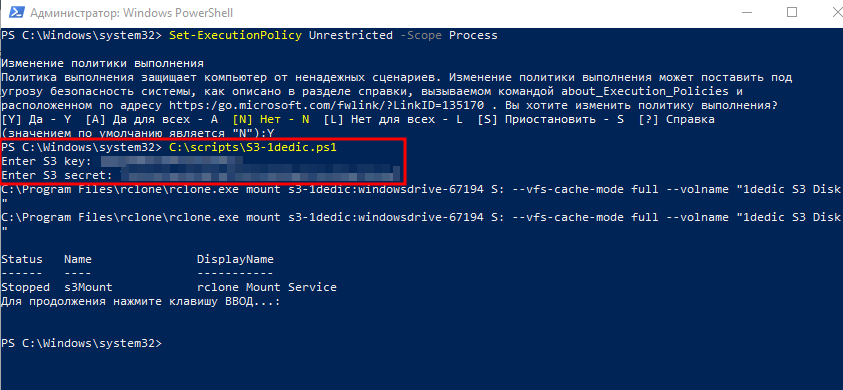Click the Для продолжения нажмите клавишу ВВОД line
Image resolution: width=843 pixels, height=390 pixels.
click(x=141, y=301)
